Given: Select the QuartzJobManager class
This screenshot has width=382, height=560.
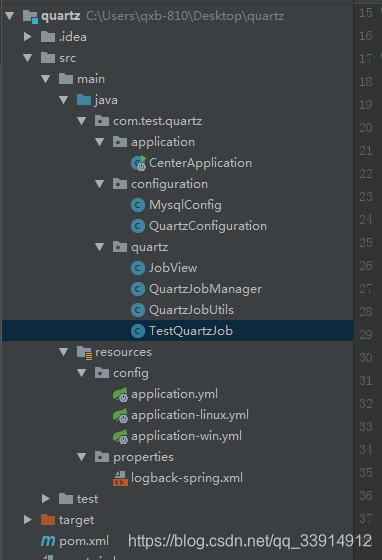Looking at the screenshot, I should (x=205, y=289).
